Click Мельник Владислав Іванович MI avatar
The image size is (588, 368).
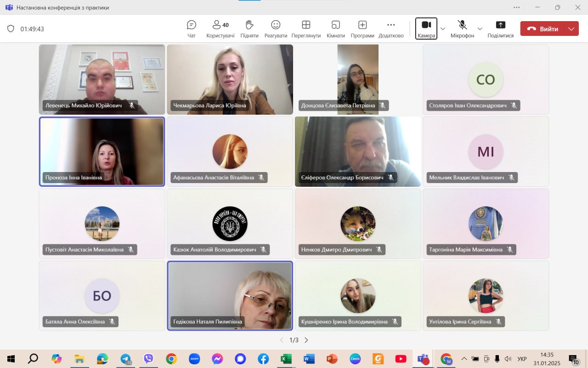[x=486, y=151]
